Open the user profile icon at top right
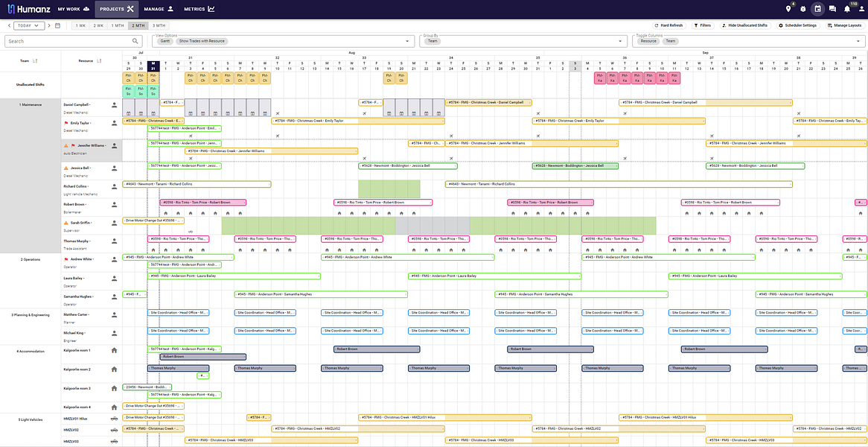This screenshot has width=868, height=447. click(861, 9)
